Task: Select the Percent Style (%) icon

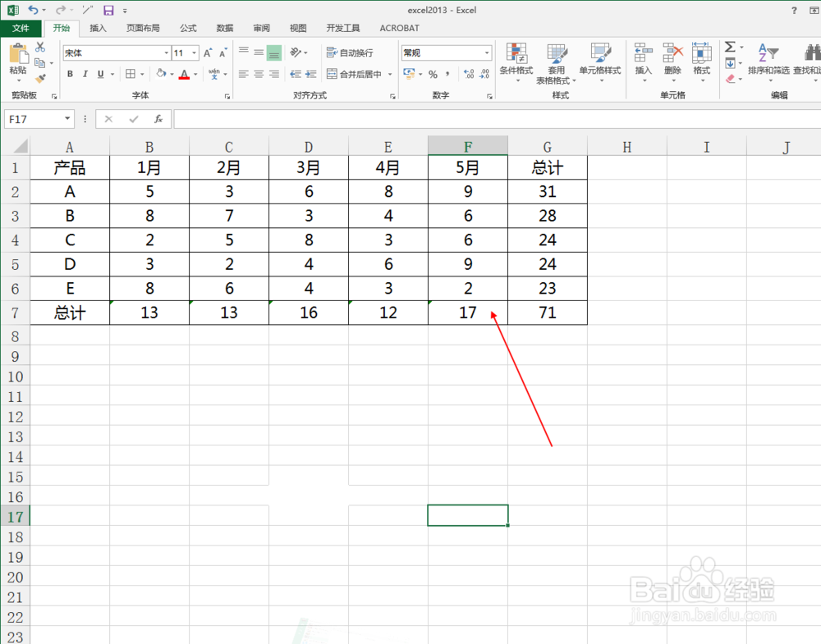Action: coord(433,74)
